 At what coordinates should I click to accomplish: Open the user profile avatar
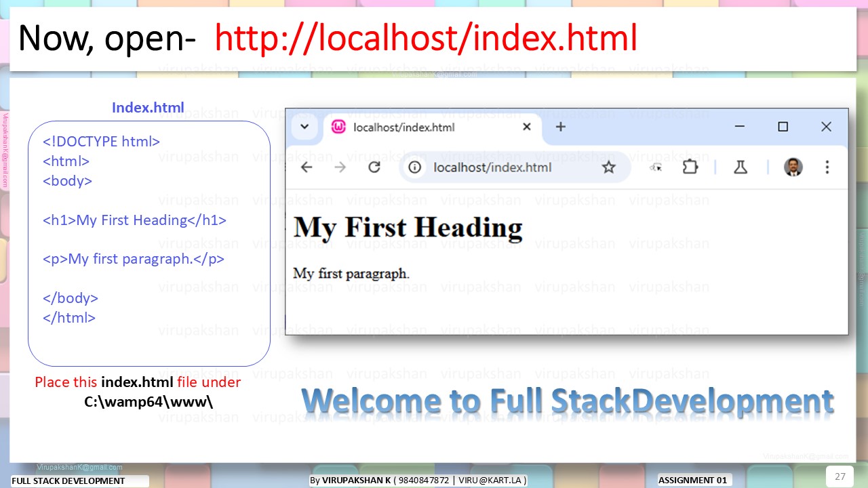793,167
